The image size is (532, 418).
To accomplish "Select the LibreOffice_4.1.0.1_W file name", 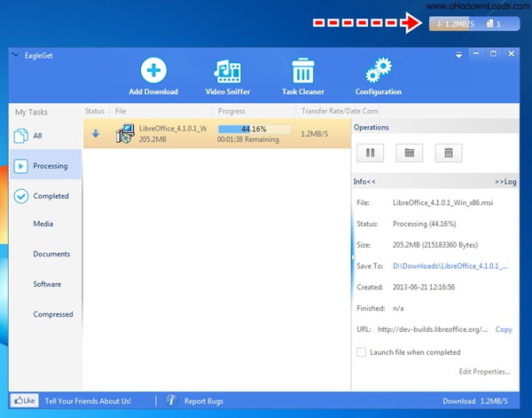I will pyautogui.click(x=173, y=129).
